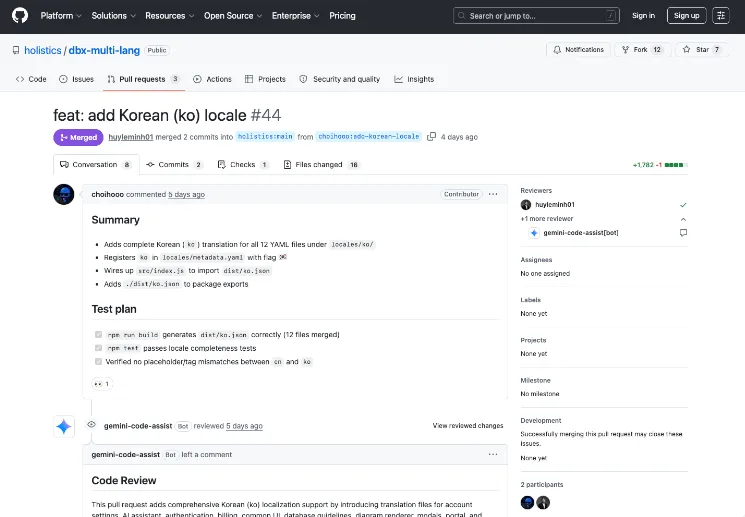
Task: Fork the dbx-multi-lang repository
Action: tap(643, 50)
